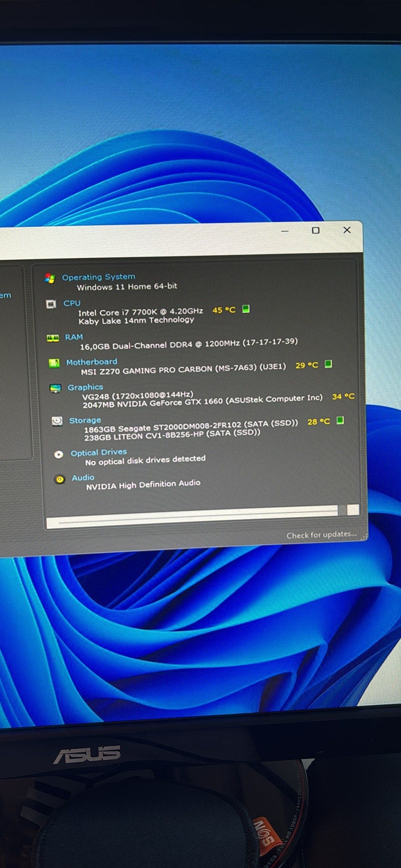Click the Motherboard section icon

coord(54,363)
